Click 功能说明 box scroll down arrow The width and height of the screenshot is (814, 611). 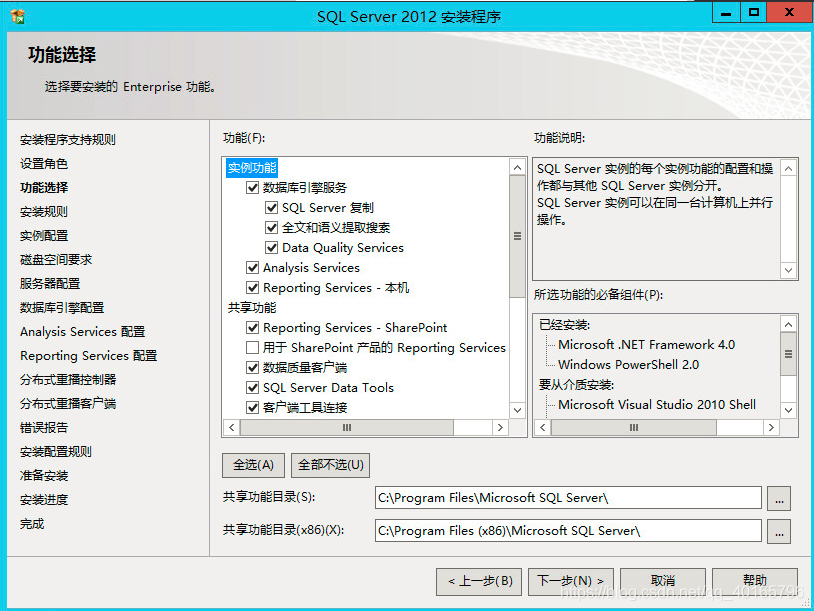click(789, 270)
